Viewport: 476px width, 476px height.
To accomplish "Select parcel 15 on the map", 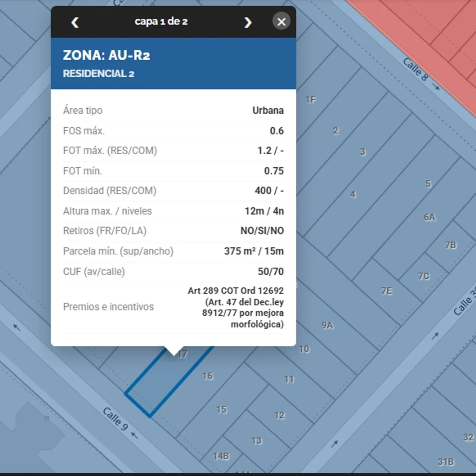I will (x=221, y=409).
